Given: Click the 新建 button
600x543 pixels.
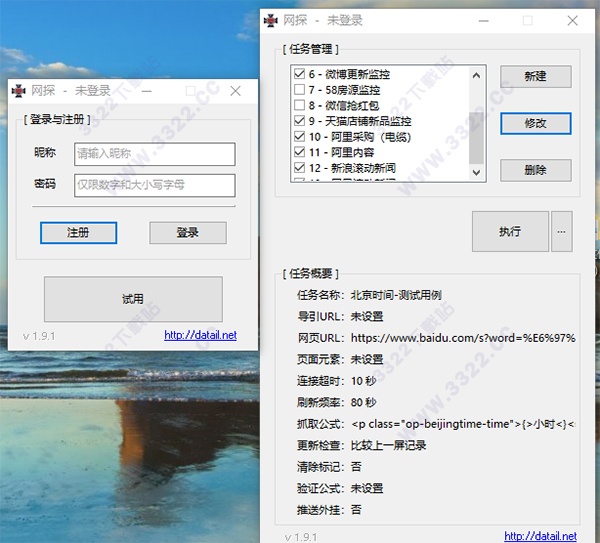Looking at the screenshot, I should pos(536,76).
